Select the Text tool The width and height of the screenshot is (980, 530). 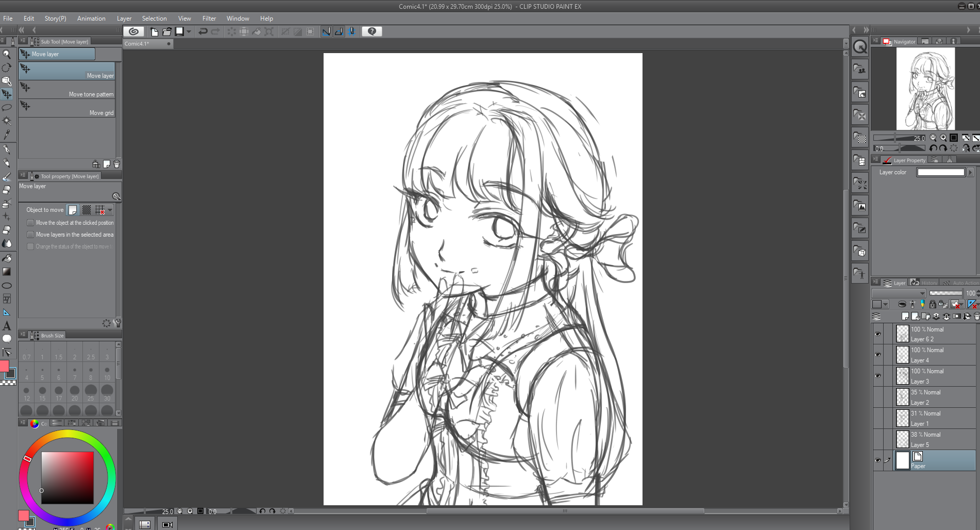pos(7,326)
